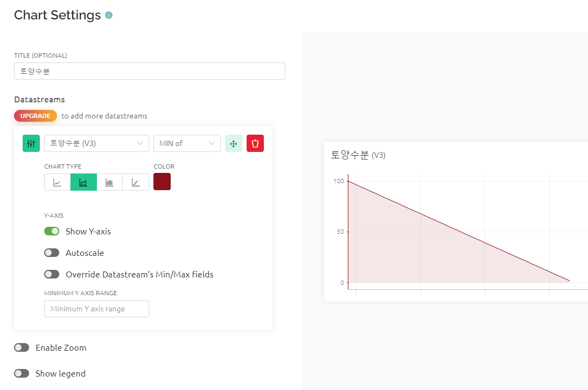Click the Chart Settings heading
Screen dimensions: 588x390
58,15
